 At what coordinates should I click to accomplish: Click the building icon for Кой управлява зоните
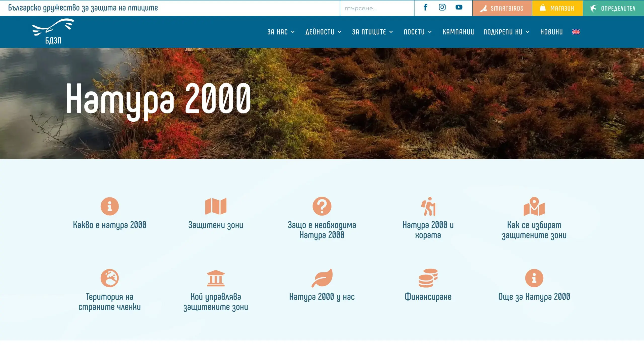(216, 278)
